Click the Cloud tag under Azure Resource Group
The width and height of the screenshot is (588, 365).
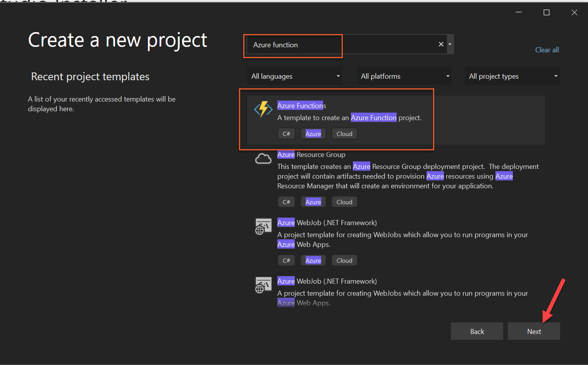(x=344, y=202)
